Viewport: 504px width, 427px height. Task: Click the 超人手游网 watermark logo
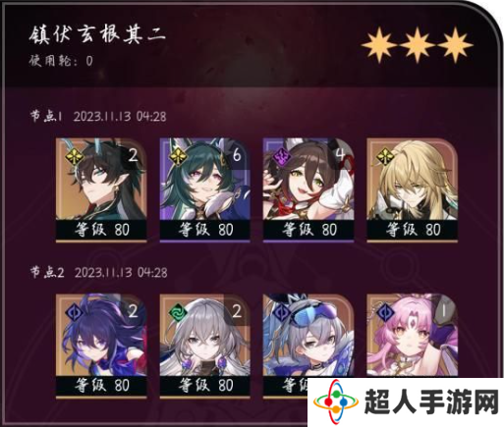pos(406,402)
